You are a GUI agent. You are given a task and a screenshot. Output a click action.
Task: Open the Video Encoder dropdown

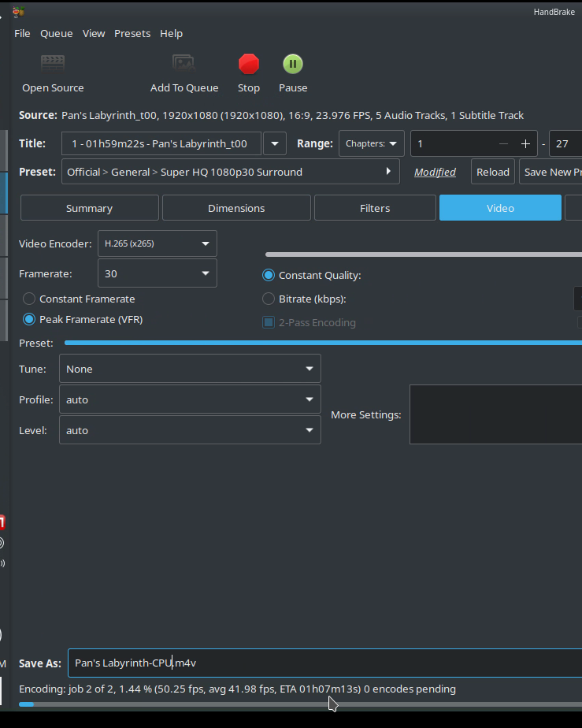(158, 243)
